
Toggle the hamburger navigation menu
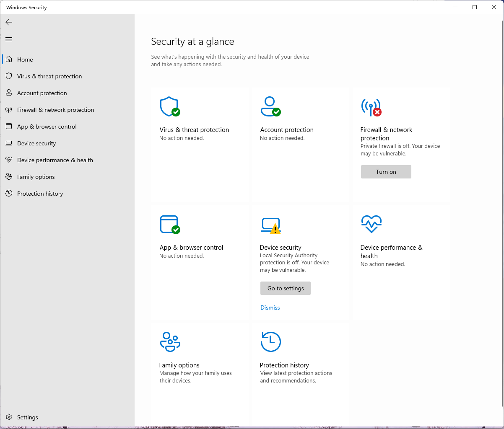(x=9, y=39)
